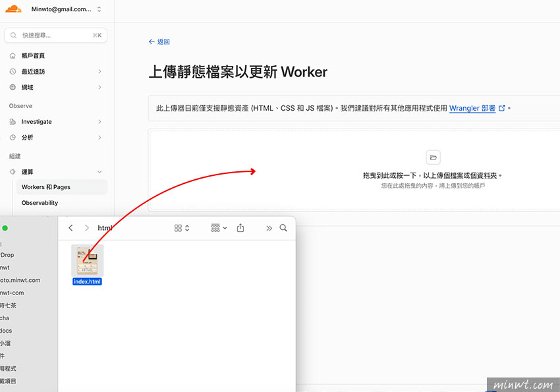Expand the 最近造訪 chevron
The width and height of the screenshot is (560, 392).
pos(99,71)
